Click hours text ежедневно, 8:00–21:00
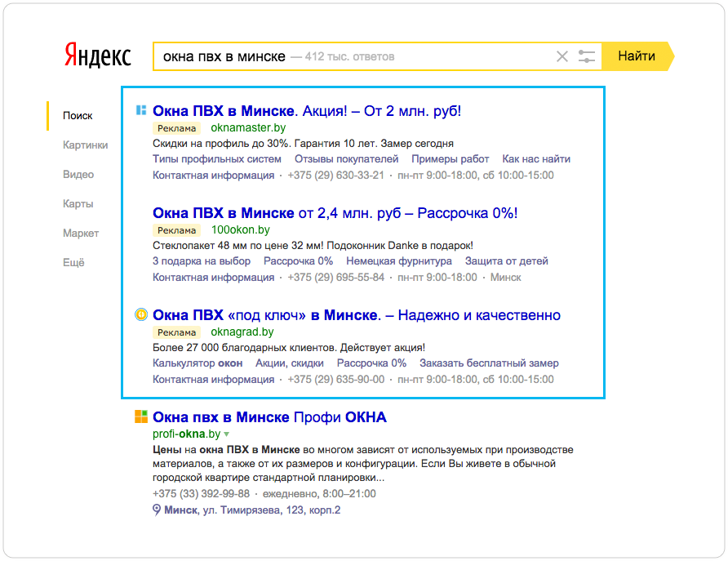 pyautogui.click(x=319, y=494)
